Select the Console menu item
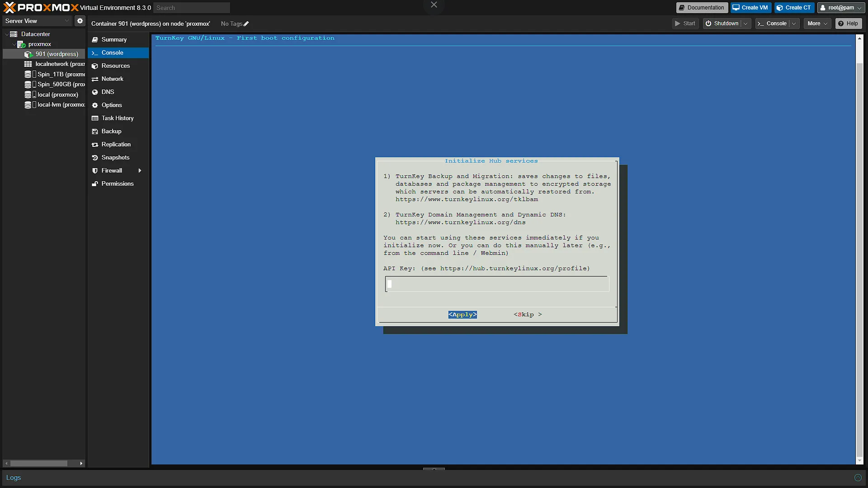Image resolution: width=868 pixels, height=488 pixels. [118, 52]
